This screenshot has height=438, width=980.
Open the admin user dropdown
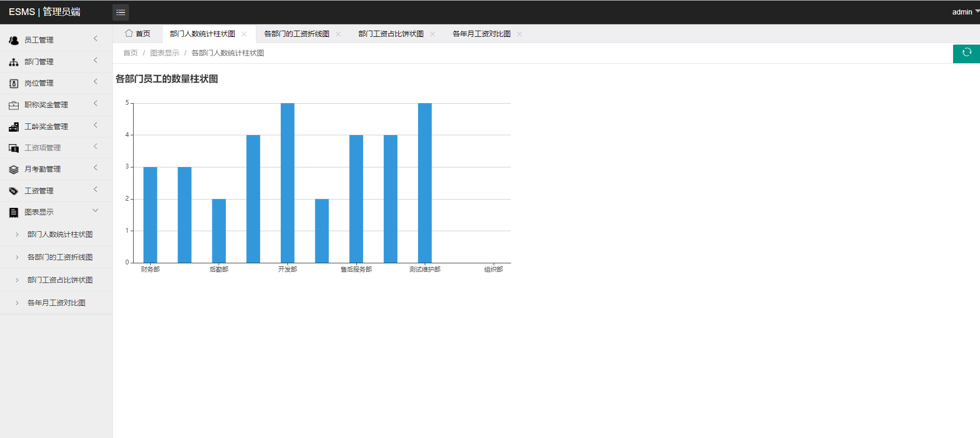pos(965,12)
